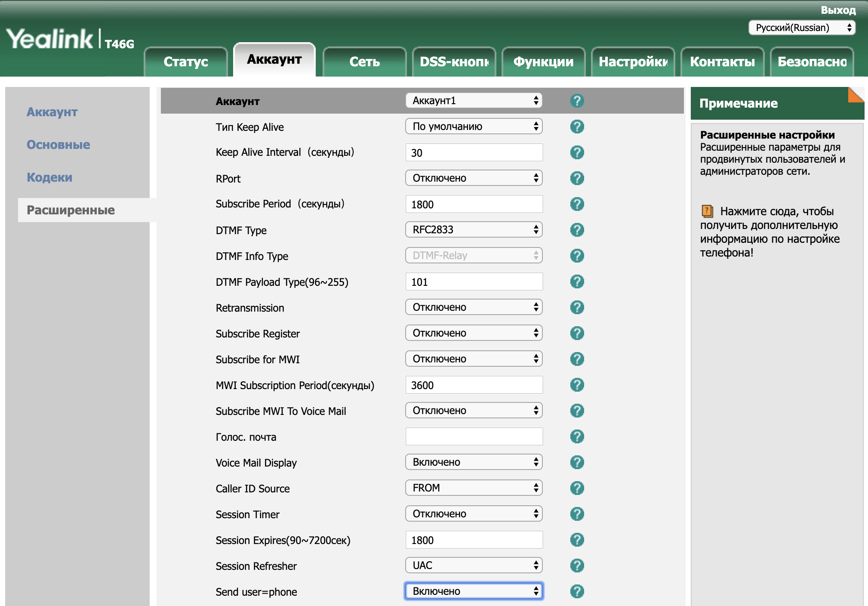Open Аккаунт1 account selector

[474, 101]
